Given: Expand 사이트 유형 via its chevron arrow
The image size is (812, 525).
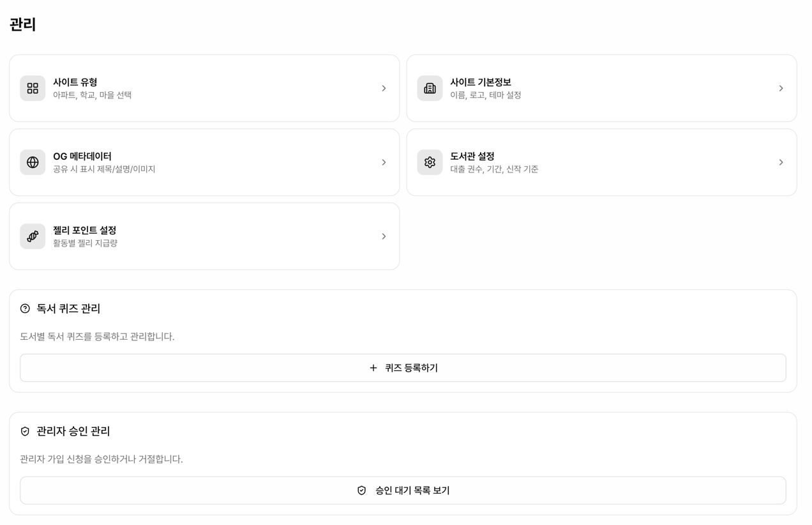Looking at the screenshot, I should 384,88.
